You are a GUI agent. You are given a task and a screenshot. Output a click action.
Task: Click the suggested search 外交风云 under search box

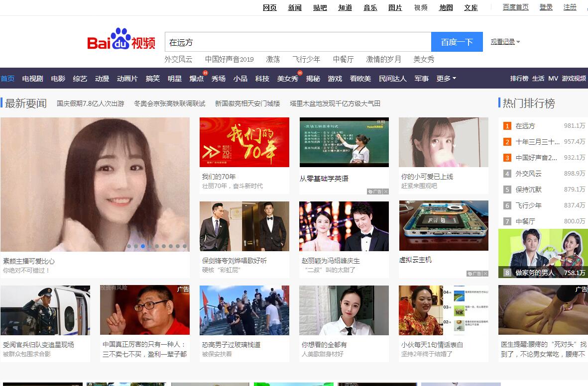point(178,59)
